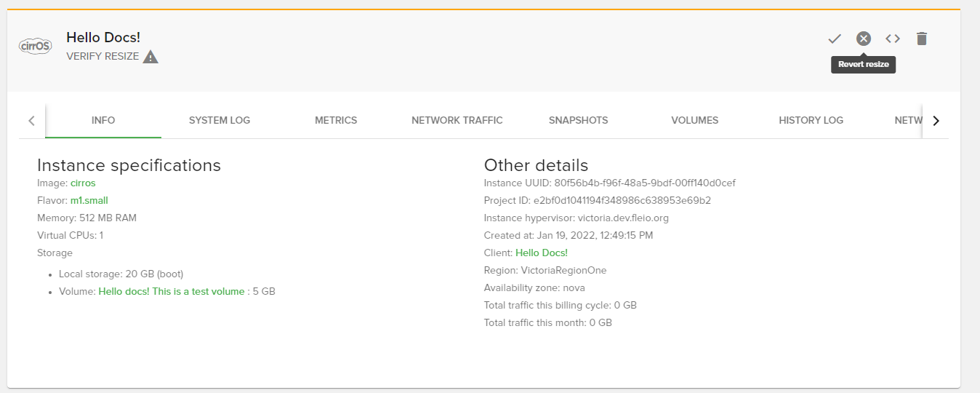The height and width of the screenshot is (393, 980).
Task: Open the cirros image link
Action: (x=83, y=183)
